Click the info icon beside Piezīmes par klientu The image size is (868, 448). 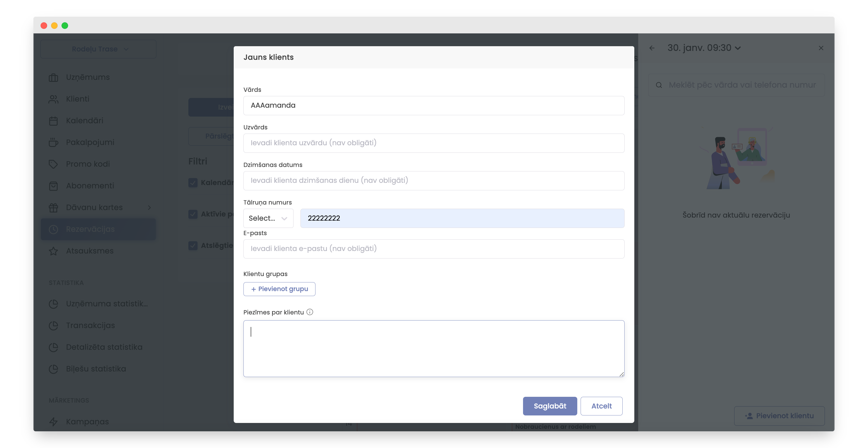tap(310, 312)
